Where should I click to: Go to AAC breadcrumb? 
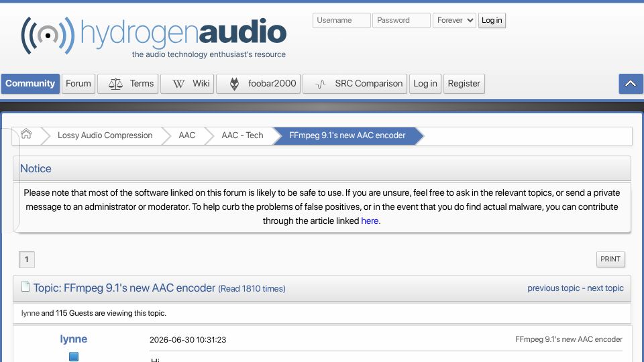pos(187,135)
